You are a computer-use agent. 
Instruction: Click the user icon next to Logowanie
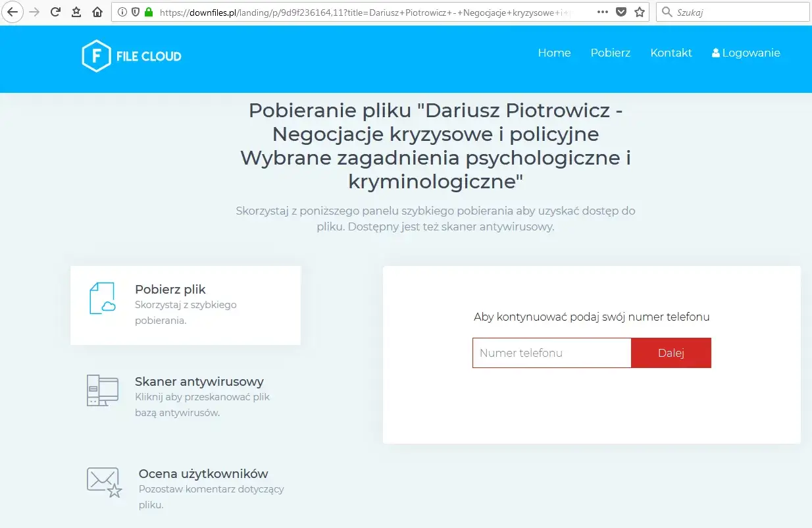coord(715,53)
